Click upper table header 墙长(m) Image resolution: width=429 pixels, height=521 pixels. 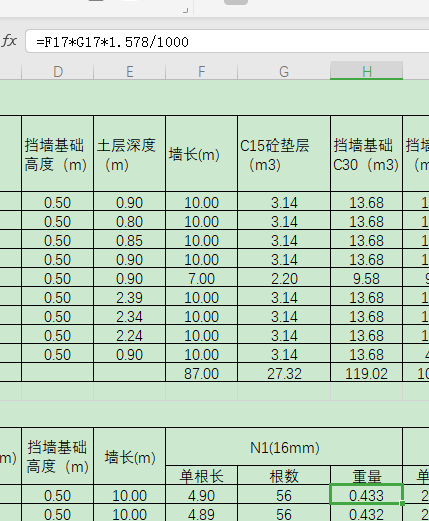[x=202, y=154]
